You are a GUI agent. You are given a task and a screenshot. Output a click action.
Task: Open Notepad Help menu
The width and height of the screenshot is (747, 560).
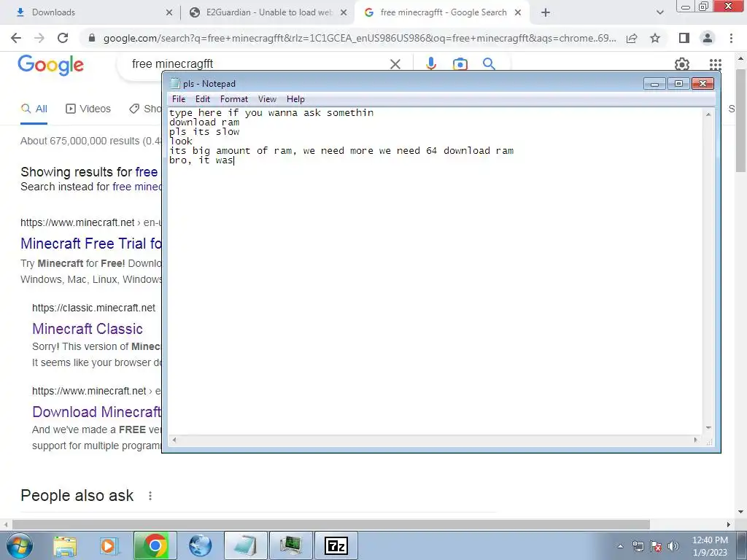pyautogui.click(x=295, y=99)
